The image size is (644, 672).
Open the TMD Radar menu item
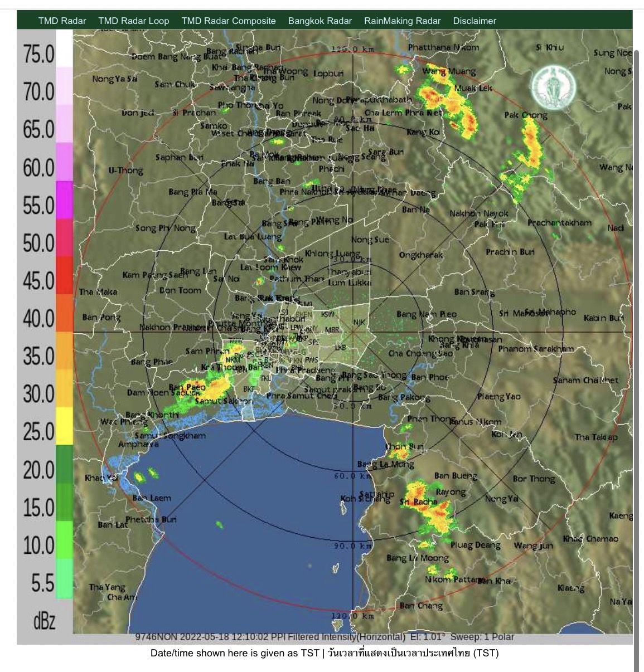pyautogui.click(x=62, y=21)
